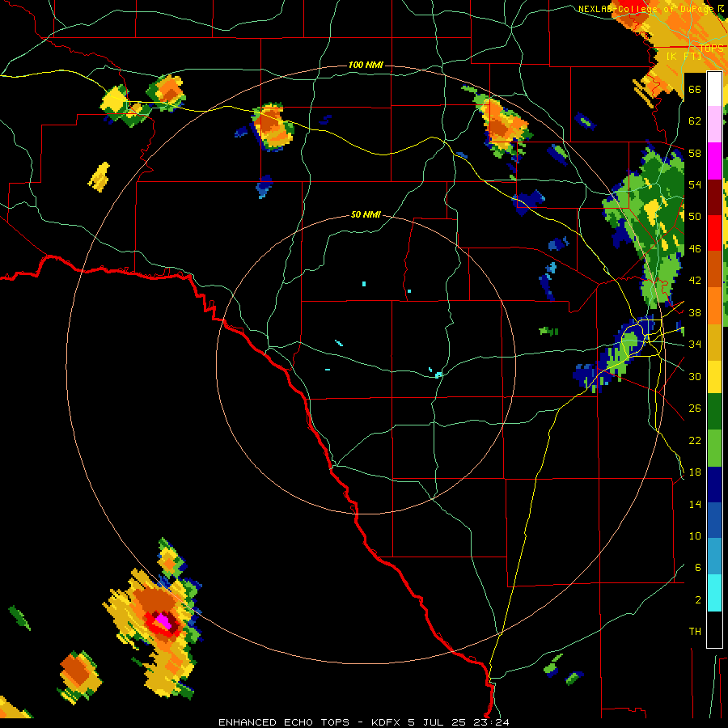Click the bright yellow legend swatch
Screen dimensions: 728x728
(x=714, y=377)
